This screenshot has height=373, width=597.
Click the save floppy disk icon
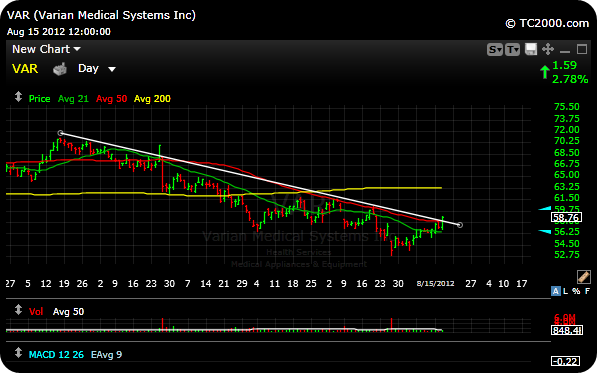coord(531,49)
